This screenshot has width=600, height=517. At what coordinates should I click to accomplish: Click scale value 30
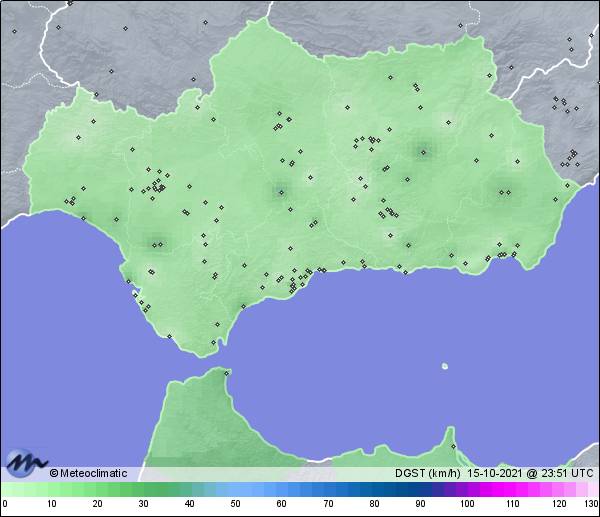(143, 504)
